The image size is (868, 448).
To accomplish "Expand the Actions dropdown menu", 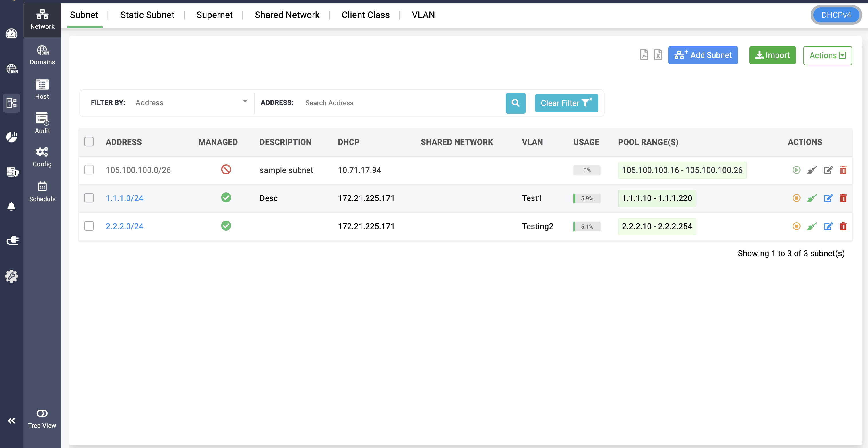I will [x=827, y=56].
